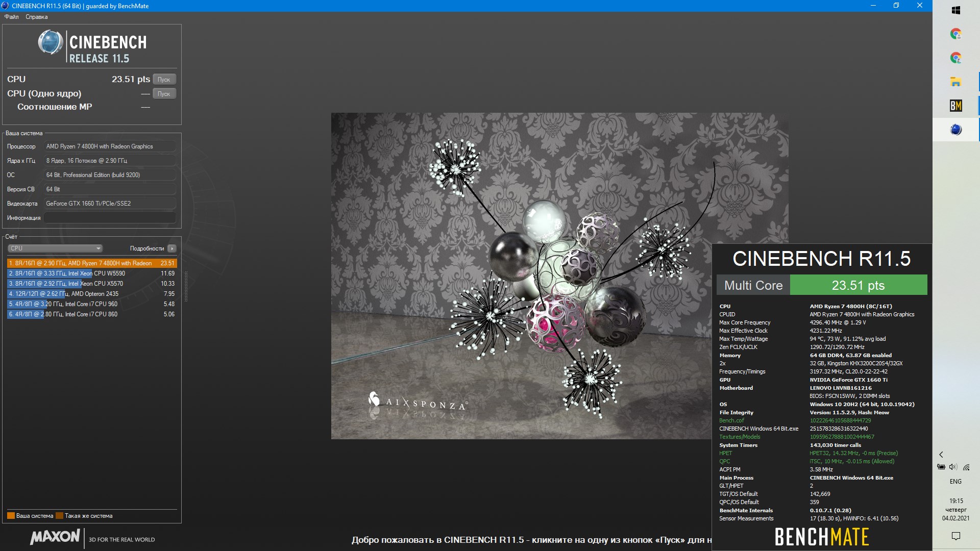The width and height of the screenshot is (980, 551).
Task: Open the second Chrome taskbar icon
Action: tap(956, 58)
